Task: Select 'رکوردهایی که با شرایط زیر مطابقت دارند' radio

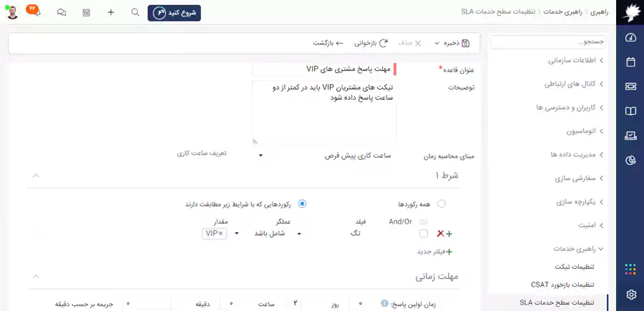Action: [302, 204]
